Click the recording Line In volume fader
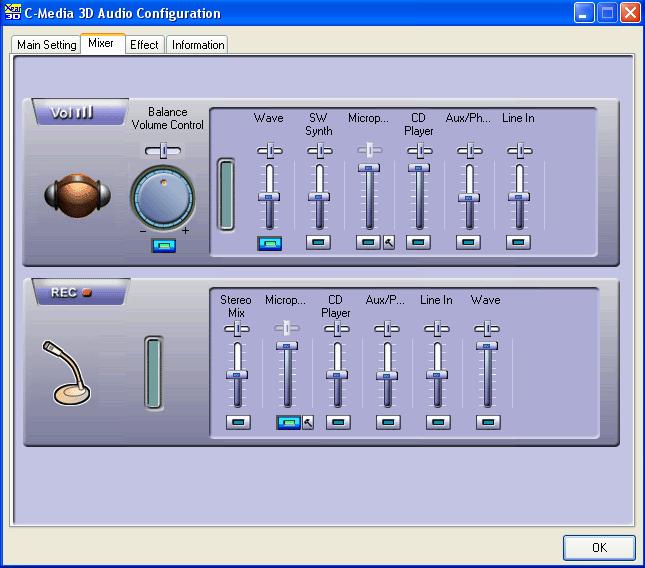The width and height of the screenshot is (645, 568). [437, 375]
